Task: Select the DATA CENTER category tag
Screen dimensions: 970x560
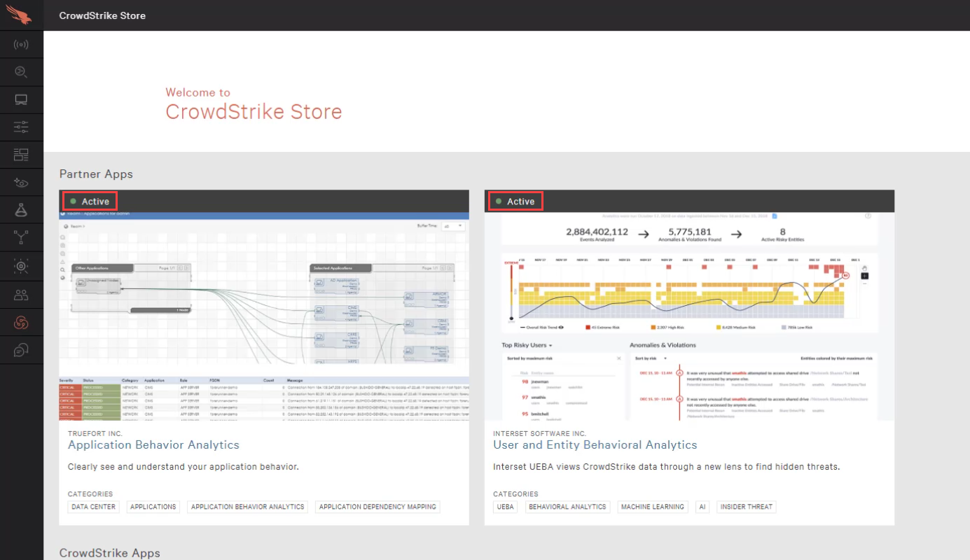Action: 94,507
